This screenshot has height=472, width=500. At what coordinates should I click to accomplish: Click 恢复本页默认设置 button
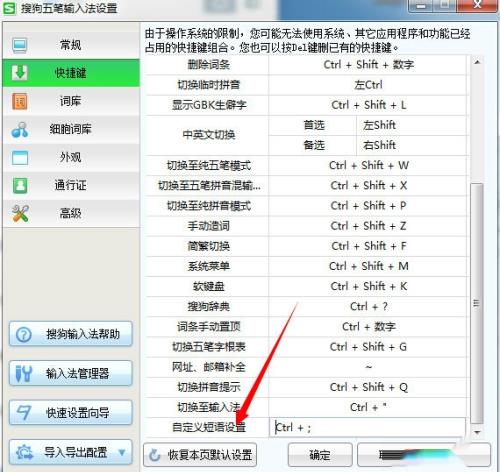click(x=200, y=455)
